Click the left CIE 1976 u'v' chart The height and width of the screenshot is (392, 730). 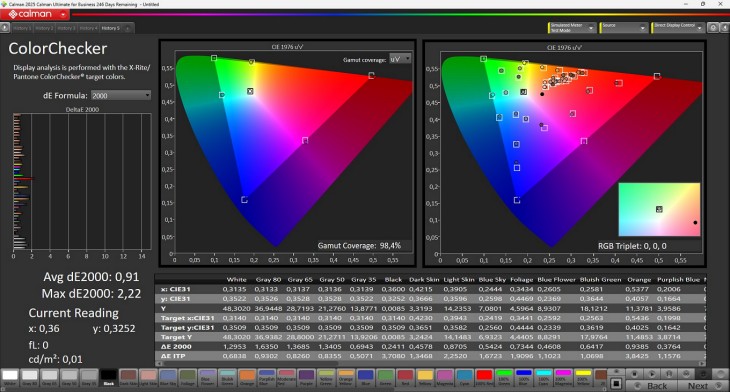point(287,153)
